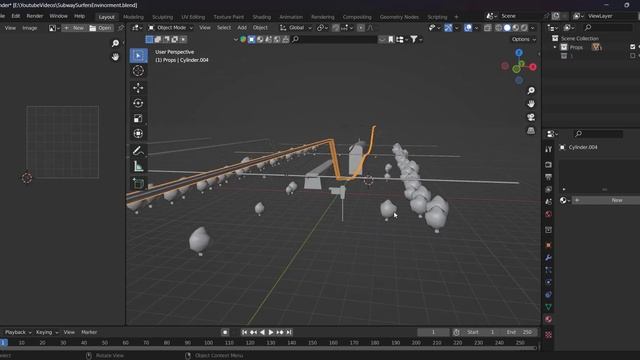Open the Scene properties tab
This screenshot has height=360, width=640.
click(x=549, y=202)
